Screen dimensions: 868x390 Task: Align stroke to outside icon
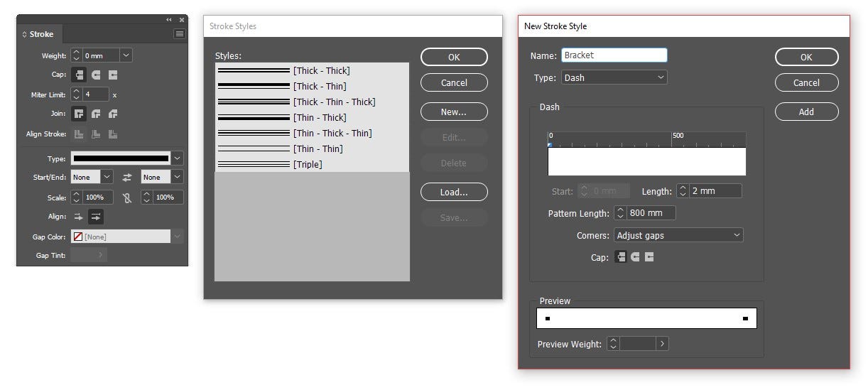click(113, 134)
